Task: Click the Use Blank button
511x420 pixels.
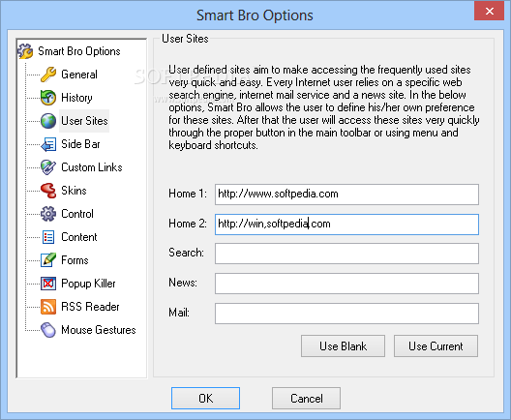Action: (343, 346)
